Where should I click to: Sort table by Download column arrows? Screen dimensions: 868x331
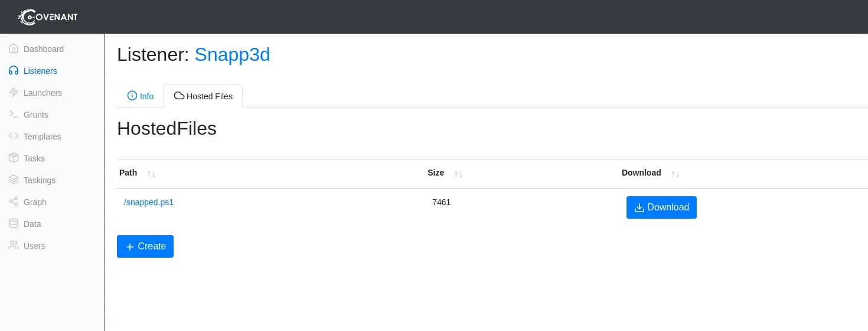(676, 174)
